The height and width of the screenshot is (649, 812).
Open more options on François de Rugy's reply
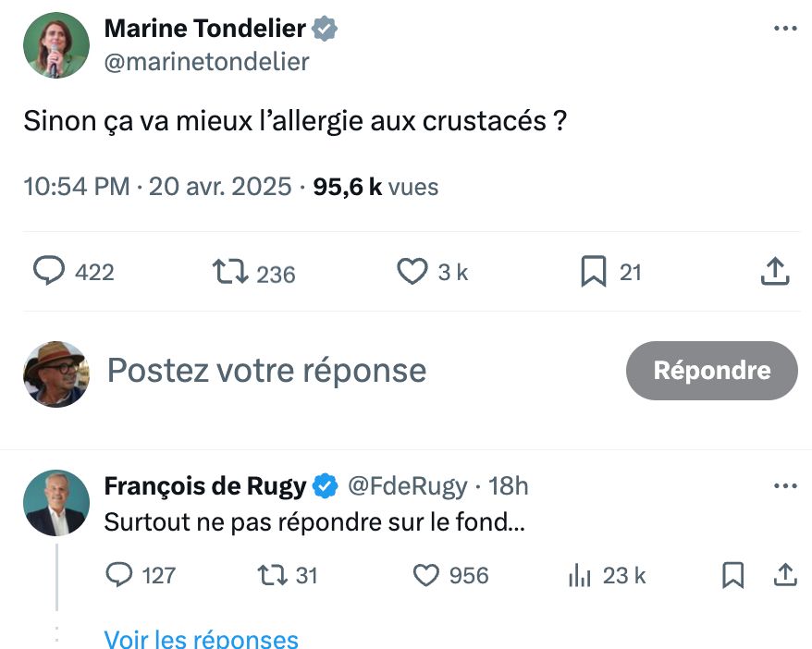tap(784, 485)
